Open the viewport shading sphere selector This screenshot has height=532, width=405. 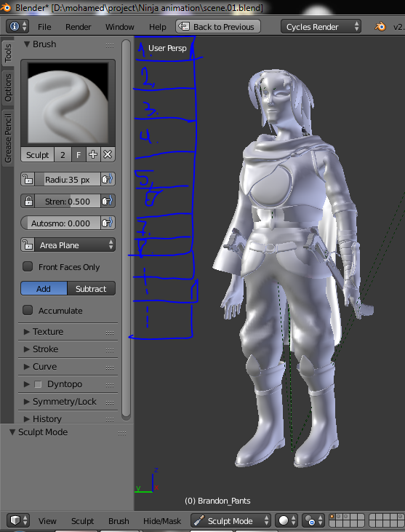(286, 520)
